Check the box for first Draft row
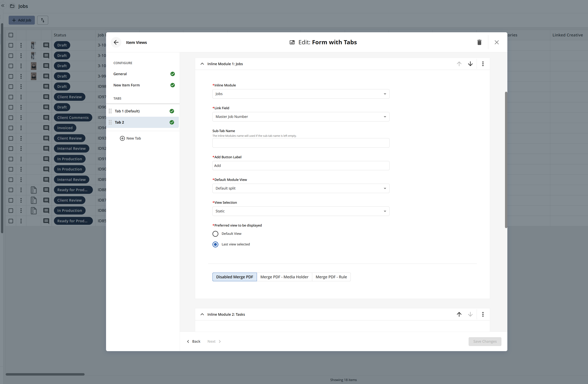 click(11, 45)
